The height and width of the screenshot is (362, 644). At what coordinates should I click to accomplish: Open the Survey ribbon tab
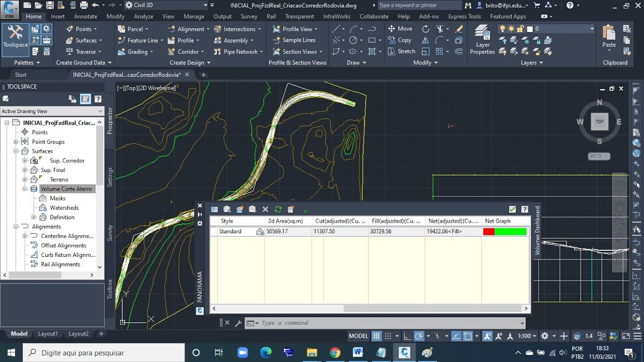(x=249, y=16)
